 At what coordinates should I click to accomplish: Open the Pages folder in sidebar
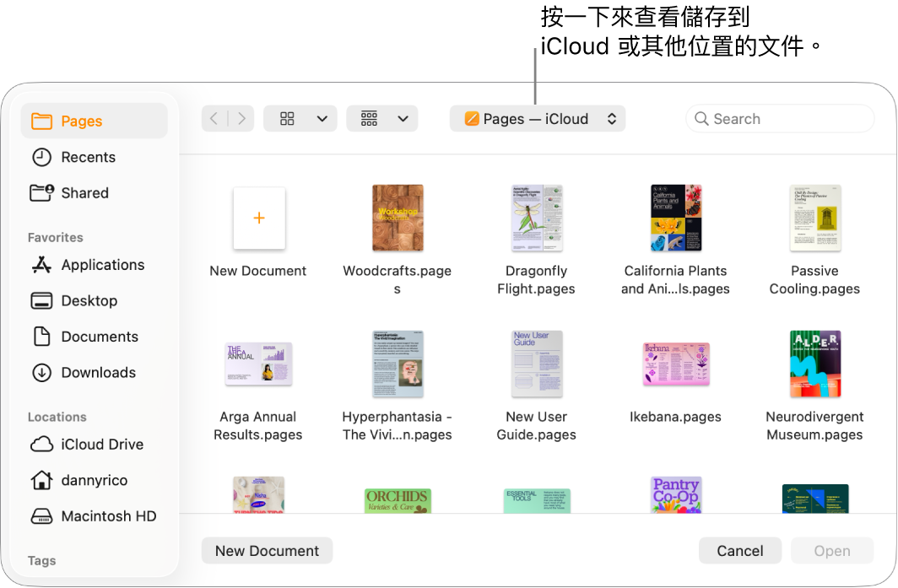[x=94, y=121]
